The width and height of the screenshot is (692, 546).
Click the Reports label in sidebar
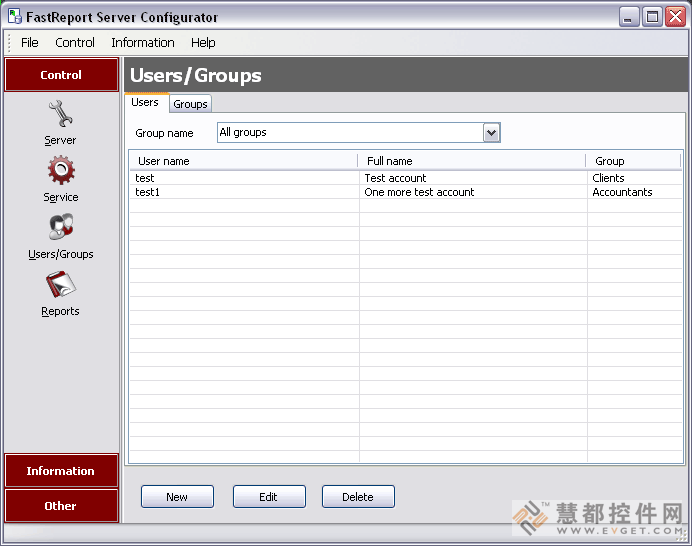click(60, 311)
